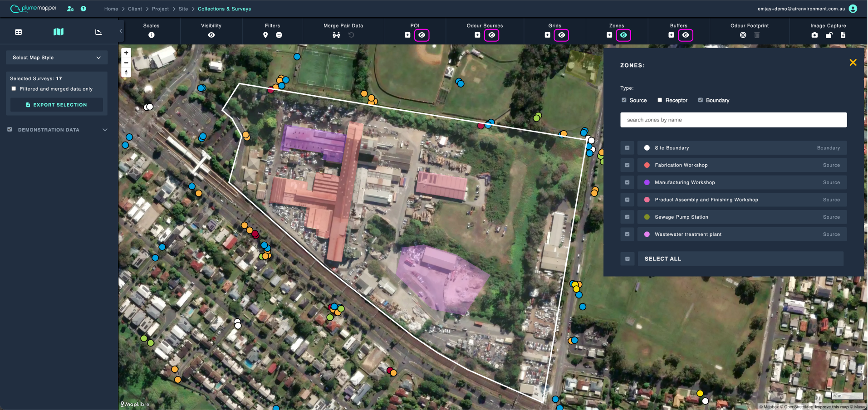
Task: Click the Image Capture unlock icon
Action: (829, 35)
